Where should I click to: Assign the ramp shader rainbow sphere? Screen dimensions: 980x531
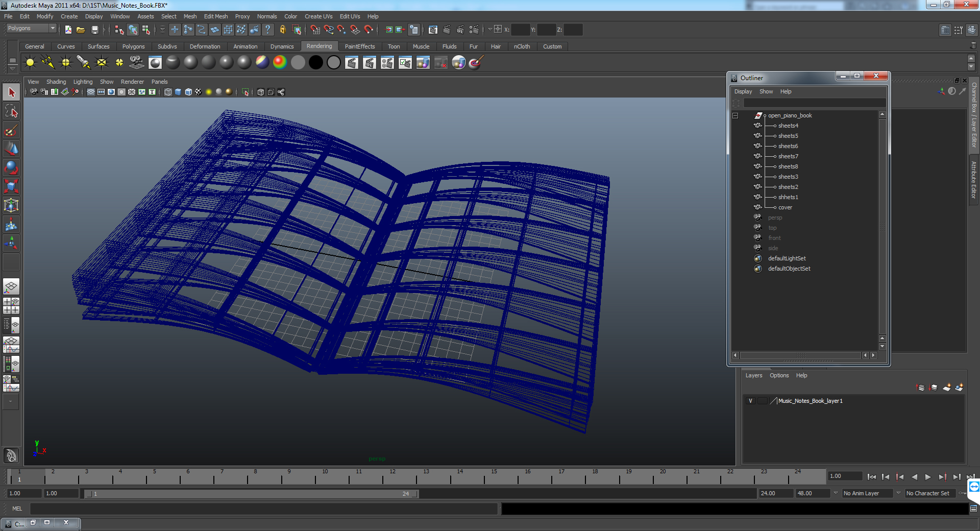click(280, 63)
